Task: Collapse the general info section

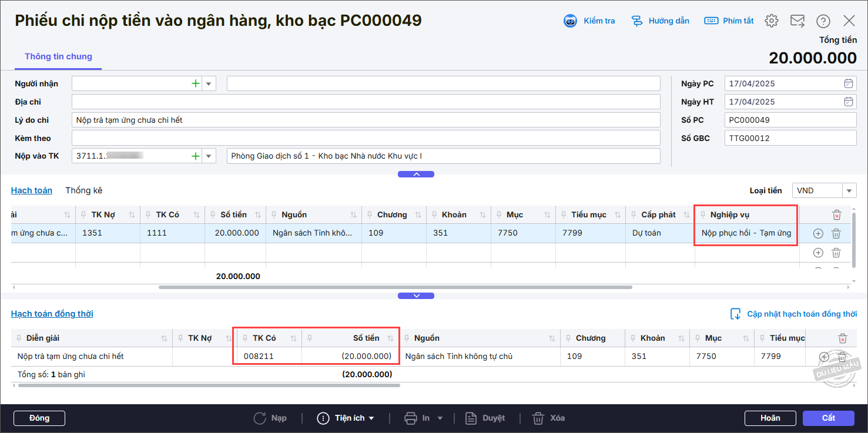Action: [x=416, y=174]
